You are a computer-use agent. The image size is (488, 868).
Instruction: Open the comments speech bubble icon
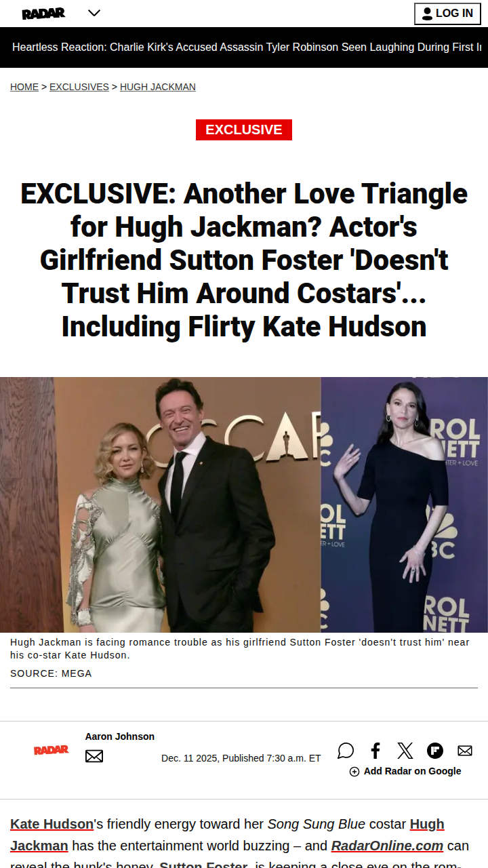point(346,750)
